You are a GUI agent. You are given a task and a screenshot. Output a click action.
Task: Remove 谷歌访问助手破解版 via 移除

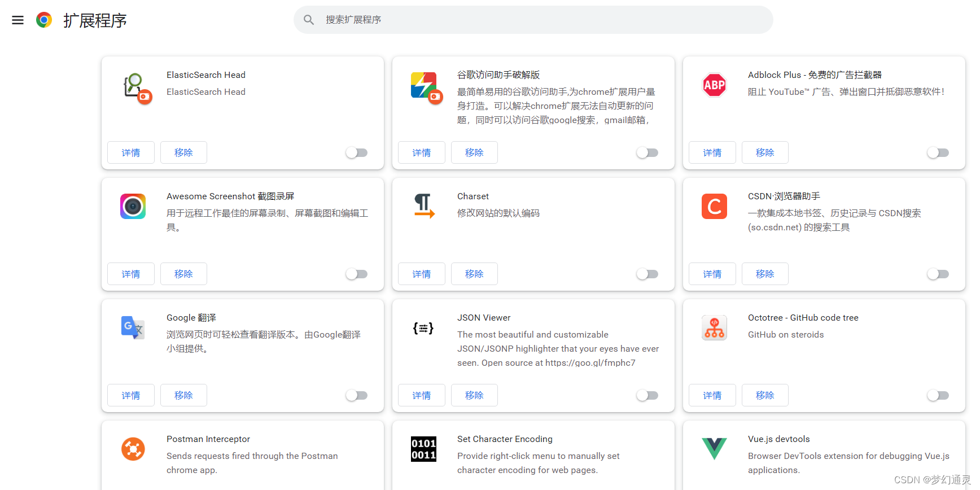(474, 152)
